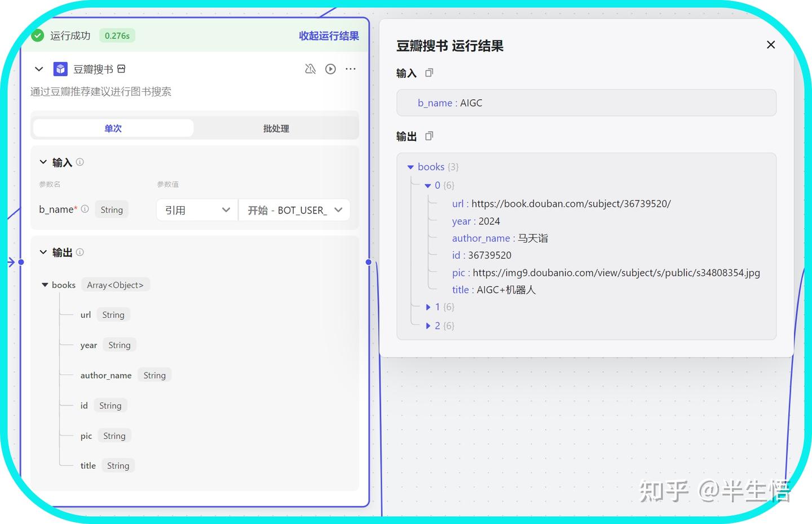This screenshot has width=812, height=524.
Task: Click the id : 36739520 row
Action: (x=482, y=255)
